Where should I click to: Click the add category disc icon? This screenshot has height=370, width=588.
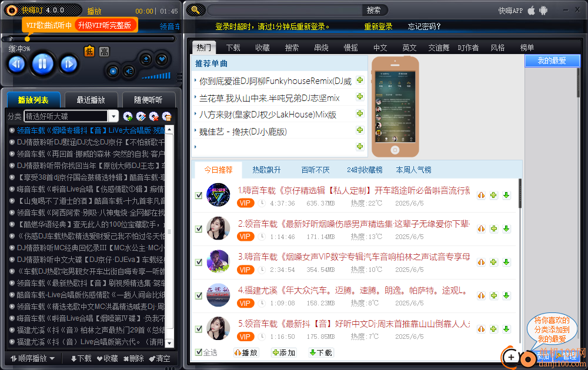pyautogui.click(x=128, y=116)
